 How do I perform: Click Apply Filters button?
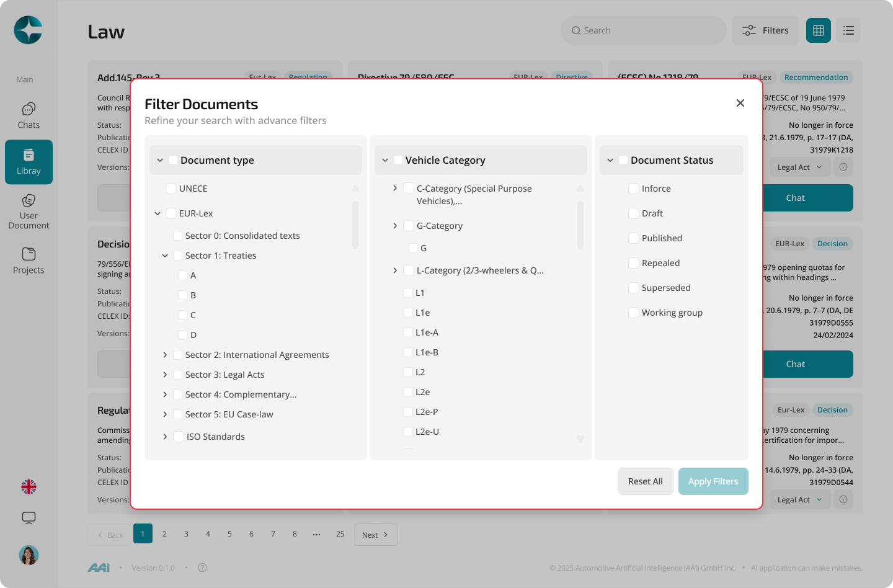coord(713,481)
